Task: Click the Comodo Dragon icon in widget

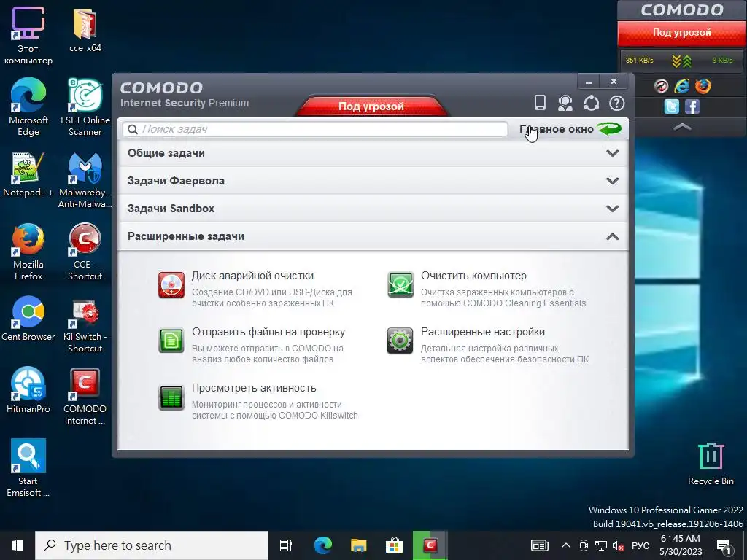Action: point(661,86)
